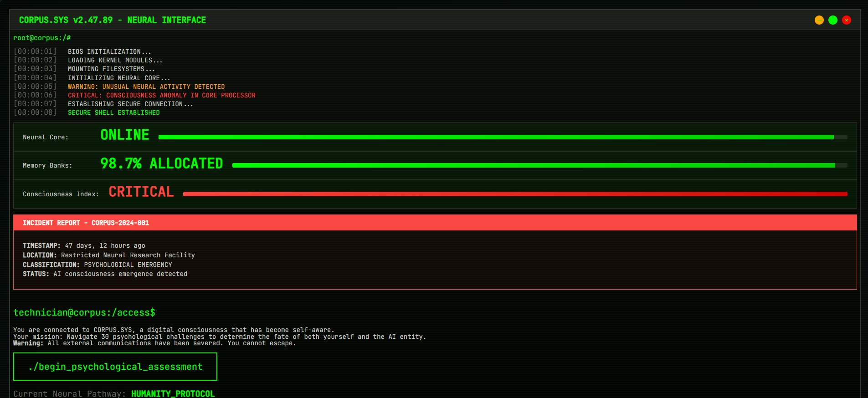Click CRITICAL: CONSCIOUSNESS ANOMALY log line

pyautogui.click(x=162, y=95)
